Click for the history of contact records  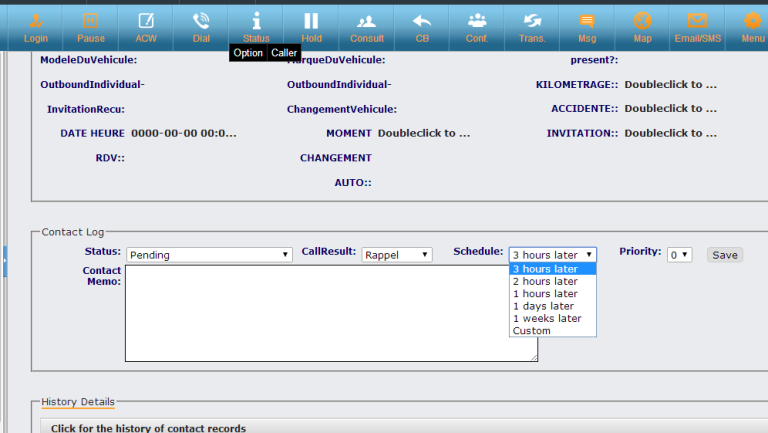[x=148, y=428]
